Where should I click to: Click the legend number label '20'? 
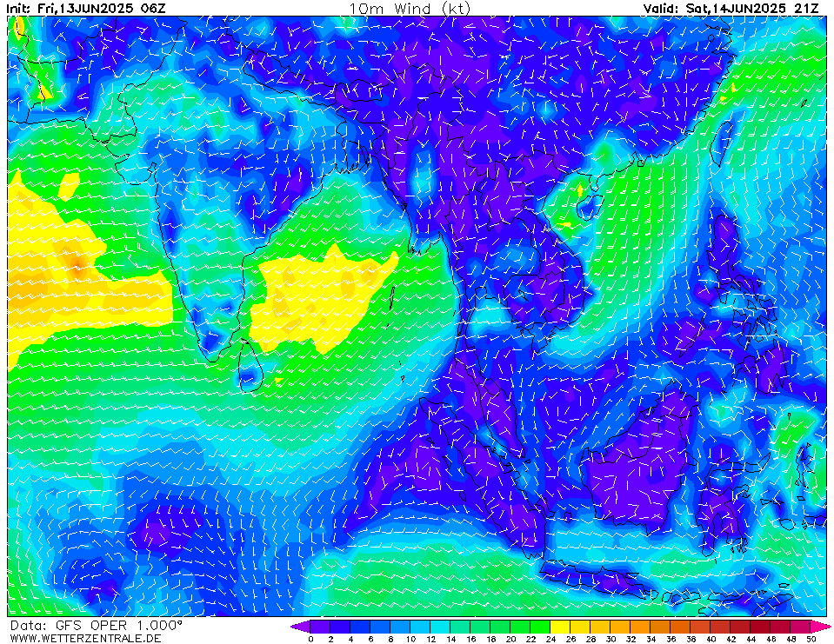pyautogui.click(x=510, y=639)
